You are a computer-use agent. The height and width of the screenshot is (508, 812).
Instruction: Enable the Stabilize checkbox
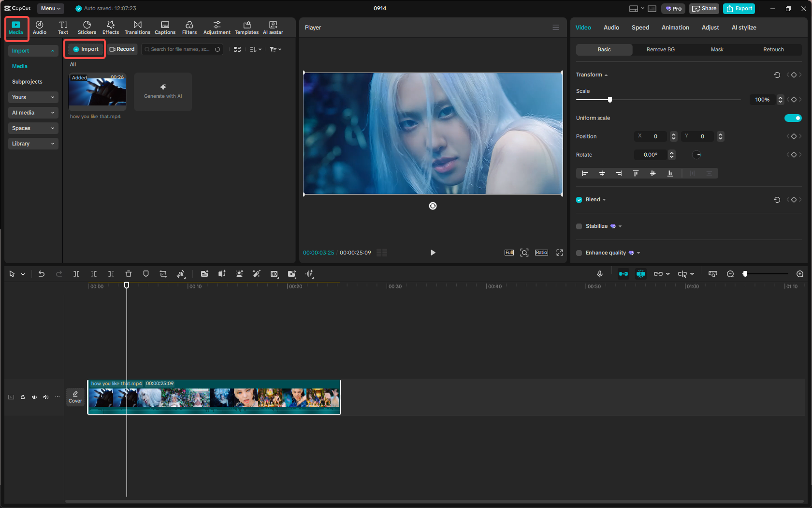(579, 226)
